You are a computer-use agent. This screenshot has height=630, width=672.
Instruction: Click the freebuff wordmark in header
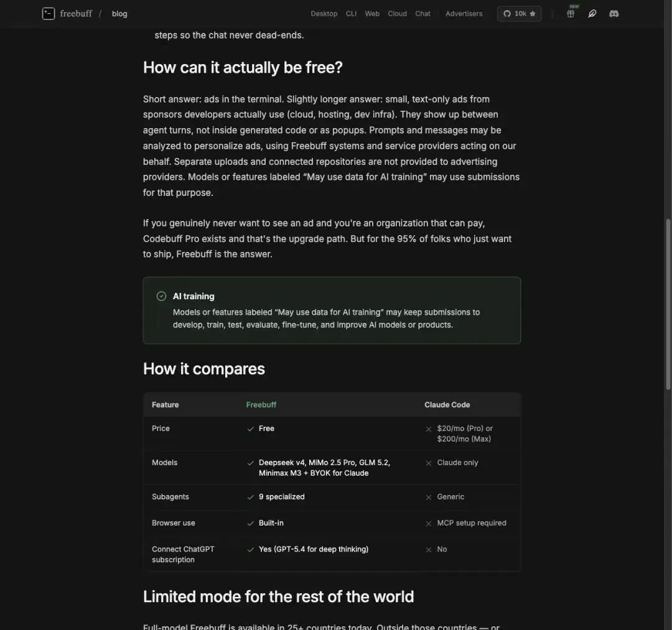pos(76,14)
